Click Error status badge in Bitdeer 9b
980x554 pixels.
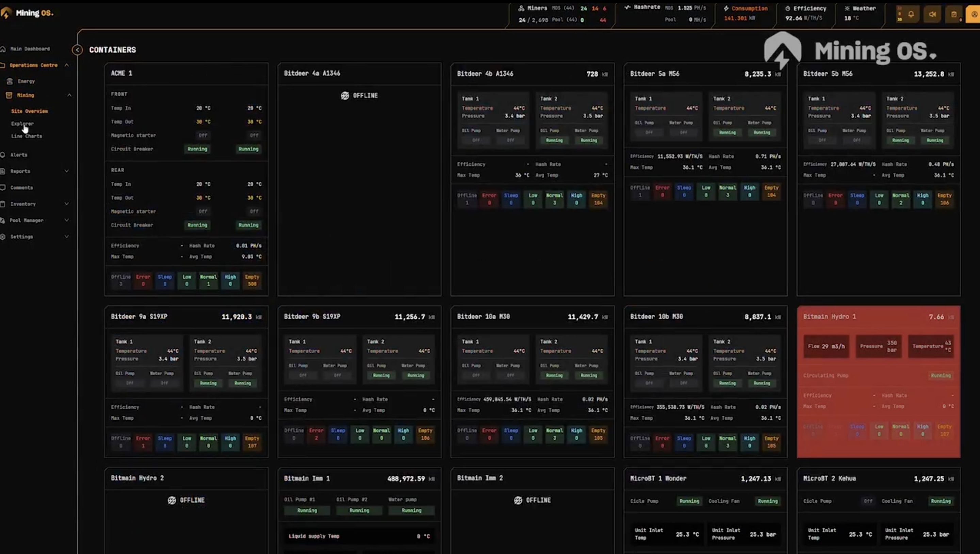[x=316, y=434]
